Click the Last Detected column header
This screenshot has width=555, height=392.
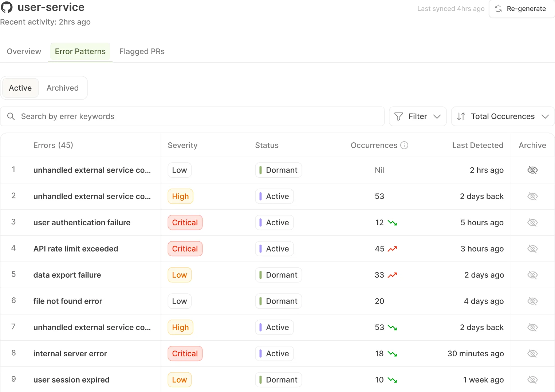477,145
